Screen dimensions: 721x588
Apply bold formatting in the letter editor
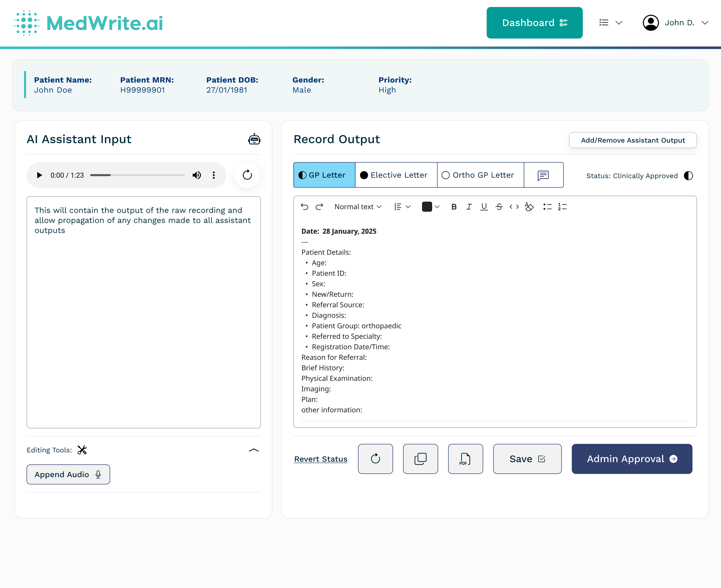(454, 207)
